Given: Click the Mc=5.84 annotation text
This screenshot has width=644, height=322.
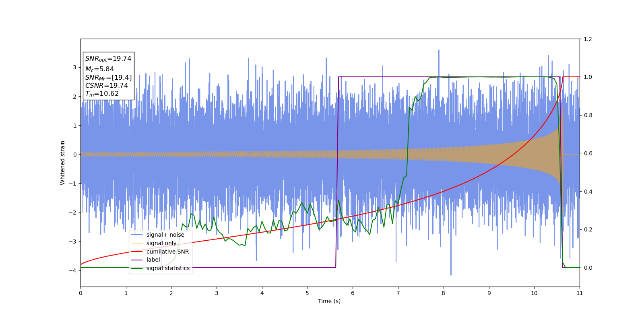Looking at the screenshot, I should click(x=99, y=69).
